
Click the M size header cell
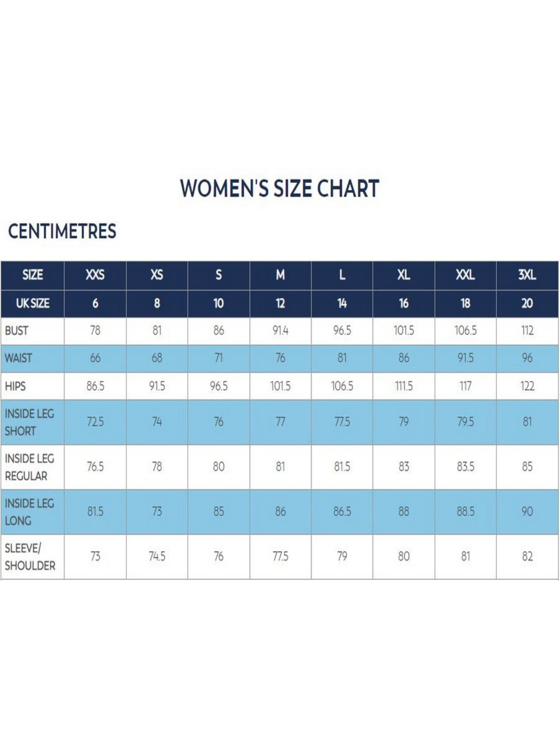280,276
